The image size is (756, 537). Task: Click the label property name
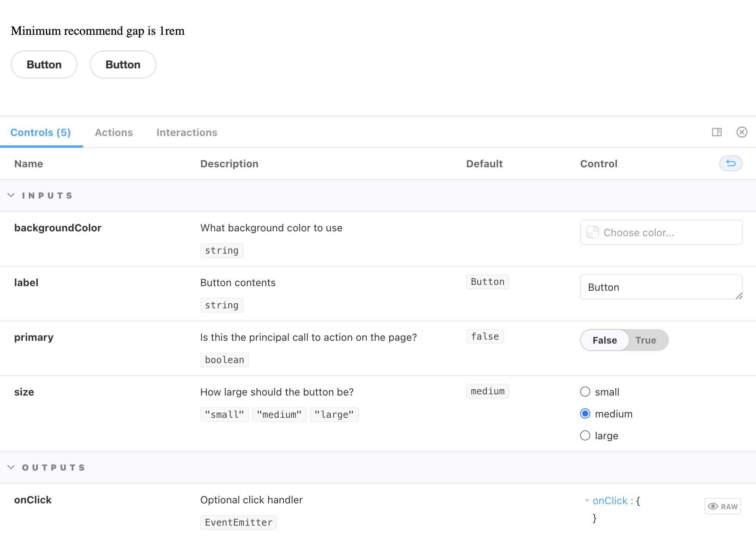point(26,283)
